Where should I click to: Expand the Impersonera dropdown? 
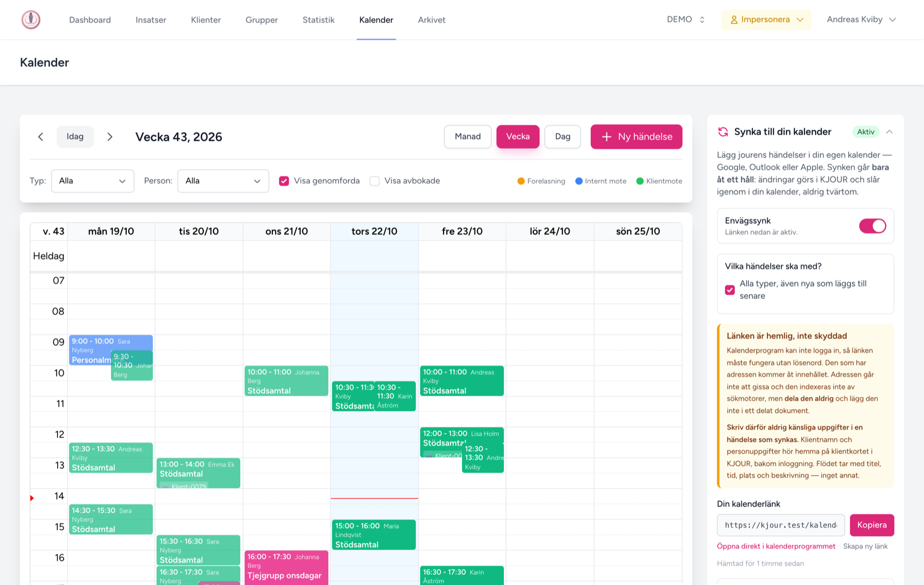tap(766, 20)
